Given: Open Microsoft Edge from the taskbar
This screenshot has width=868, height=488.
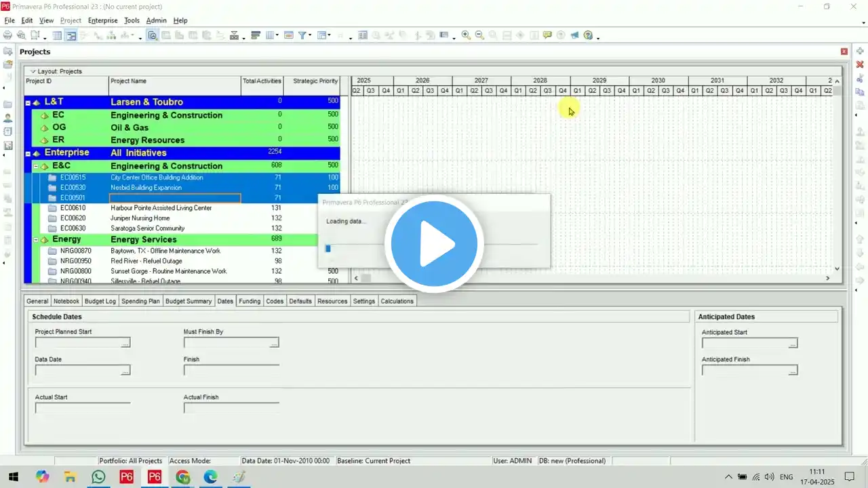Looking at the screenshot, I should [210, 476].
